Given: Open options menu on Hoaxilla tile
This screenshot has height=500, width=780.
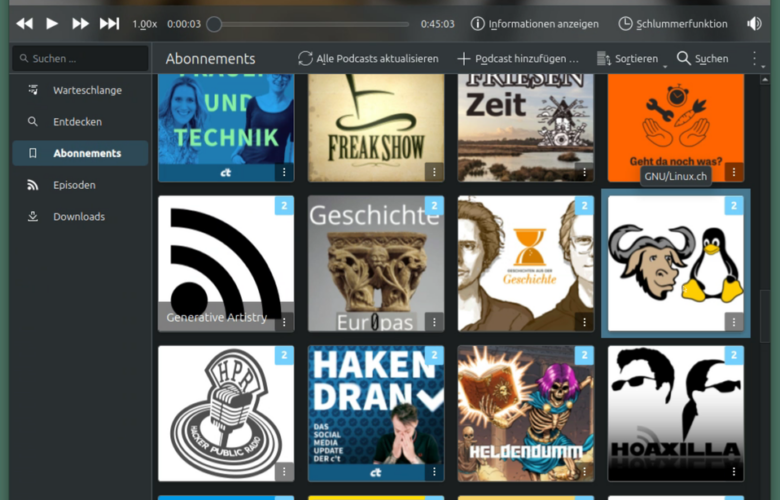Looking at the screenshot, I should tap(734, 472).
